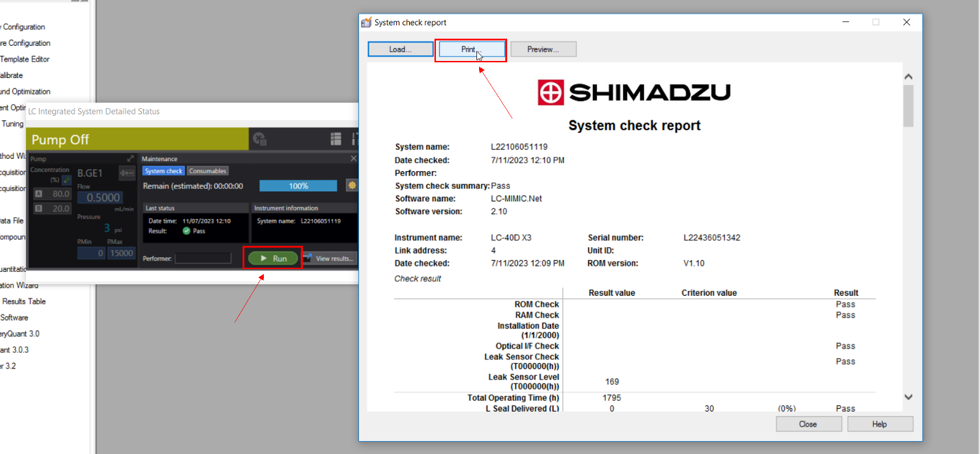Click the PMin value field 0
Viewport: 980px width, 454px height.
[x=91, y=253]
